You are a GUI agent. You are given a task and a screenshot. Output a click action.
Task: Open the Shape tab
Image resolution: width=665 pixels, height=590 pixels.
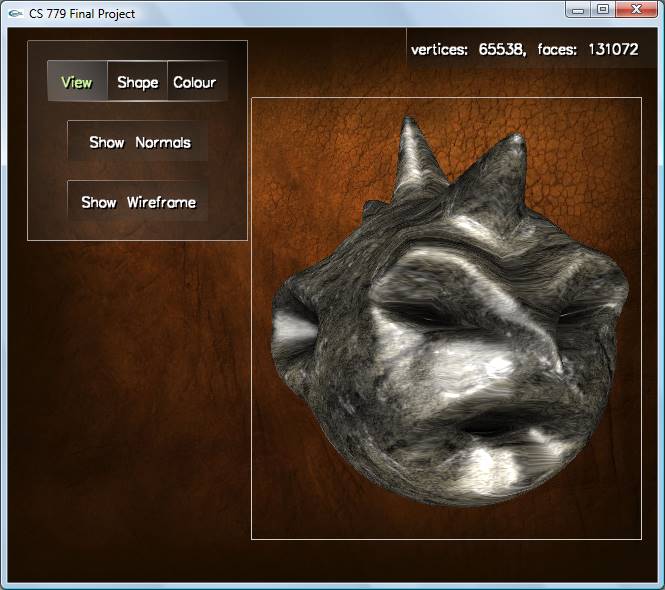coord(137,82)
